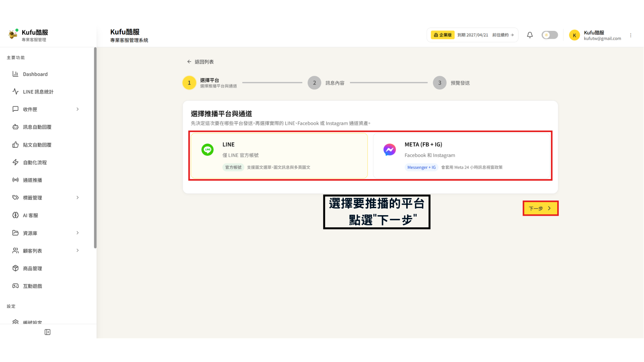Click the sidebar vertical scrollbar
Viewport: 644px width, 362px height.
tap(95, 147)
